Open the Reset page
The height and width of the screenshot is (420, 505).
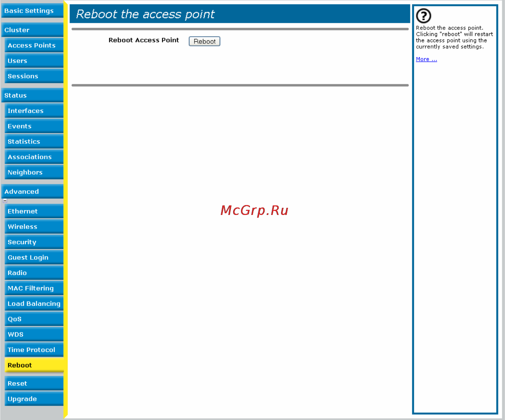pos(34,383)
